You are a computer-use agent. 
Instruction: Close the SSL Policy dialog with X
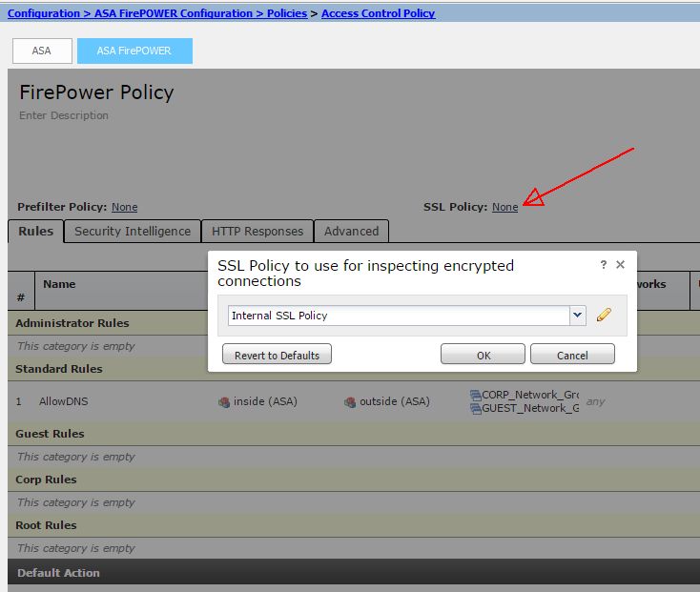pyautogui.click(x=620, y=265)
